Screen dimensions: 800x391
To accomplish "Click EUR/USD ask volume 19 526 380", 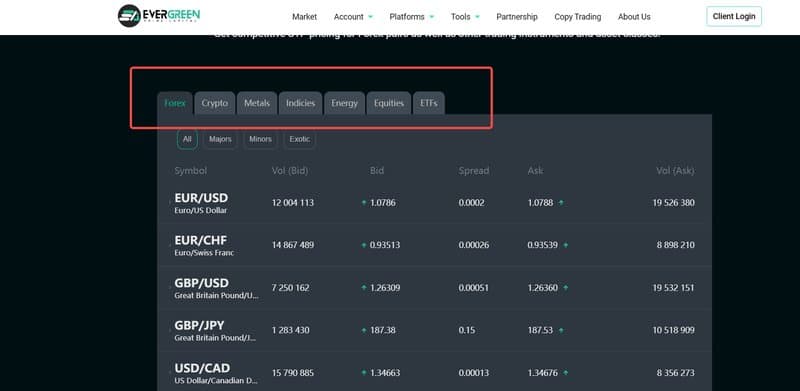I will [673, 203].
